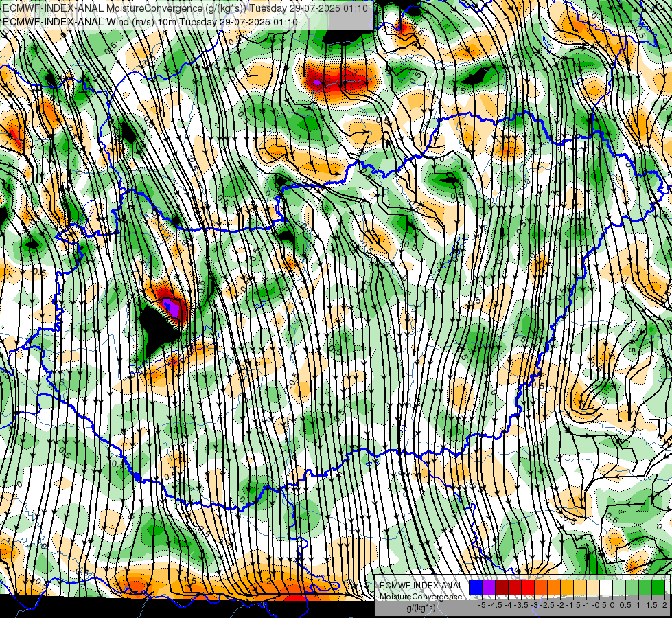672x618 pixels.
Task: Pick the bright red swatch between -3.5 and -3
Action: (528, 588)
